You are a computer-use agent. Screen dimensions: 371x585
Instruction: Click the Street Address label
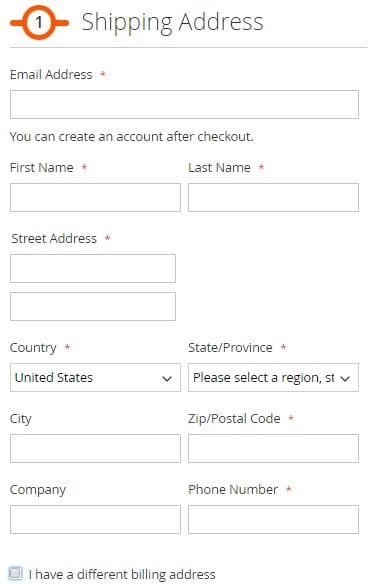click(54, 238)
